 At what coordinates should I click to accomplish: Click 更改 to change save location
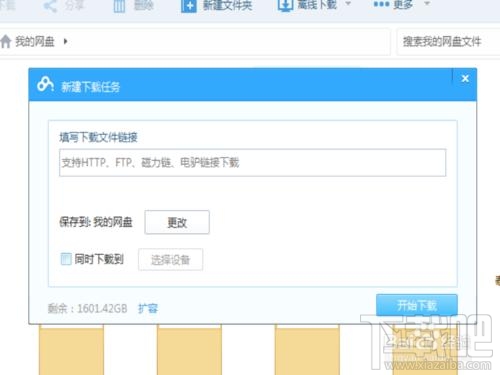177,222
